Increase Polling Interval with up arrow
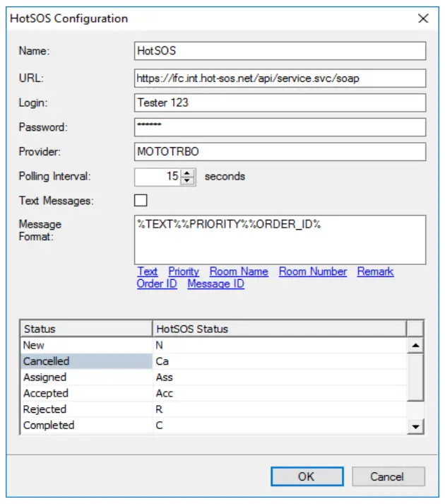The height and width of the screenshot is (504, 445). [x=187, y=173]
